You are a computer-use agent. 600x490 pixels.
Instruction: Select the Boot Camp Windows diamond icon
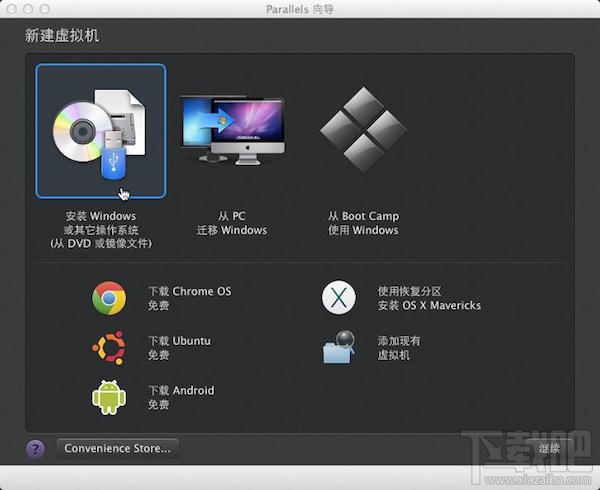pos(363,129)
